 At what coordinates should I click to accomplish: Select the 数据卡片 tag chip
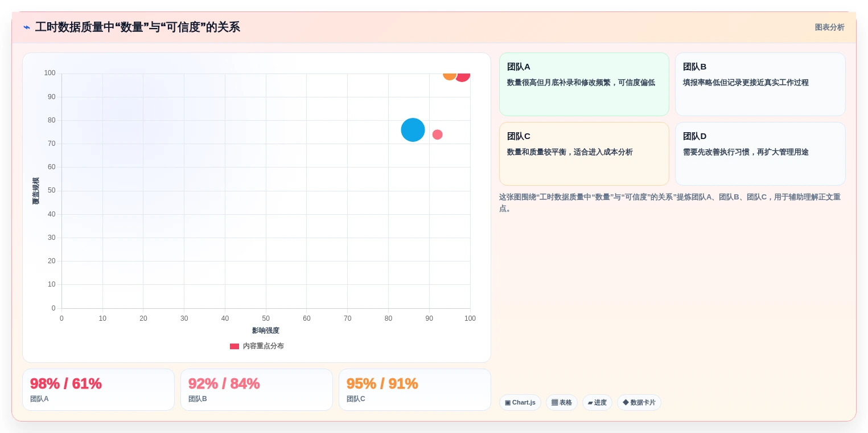[639, 402]
